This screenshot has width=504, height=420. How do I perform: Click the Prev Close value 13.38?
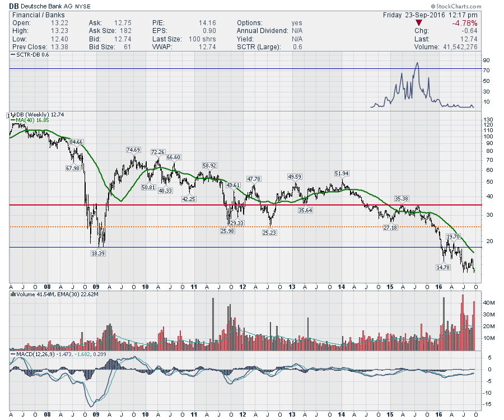pyautogui.click(x=59, y=47)
